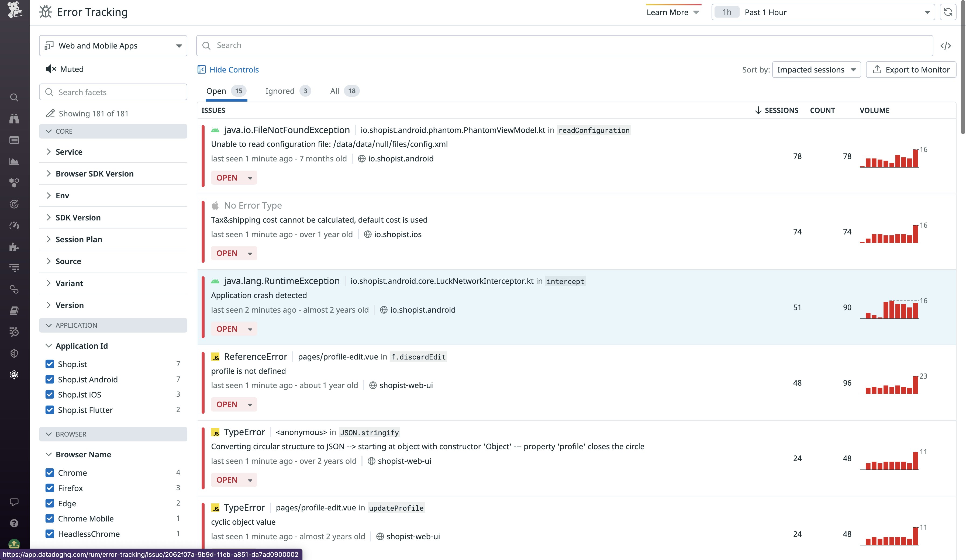Uncheck the HeadlessChrome checkbox
966x560 pixels.
[50, 534]
